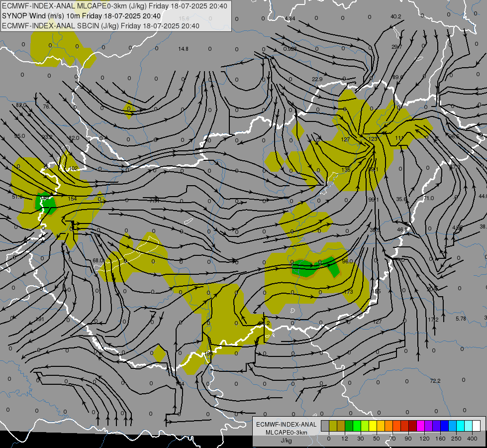Click the value 191 on the map

pyautogui.click(x=40, y=319)
